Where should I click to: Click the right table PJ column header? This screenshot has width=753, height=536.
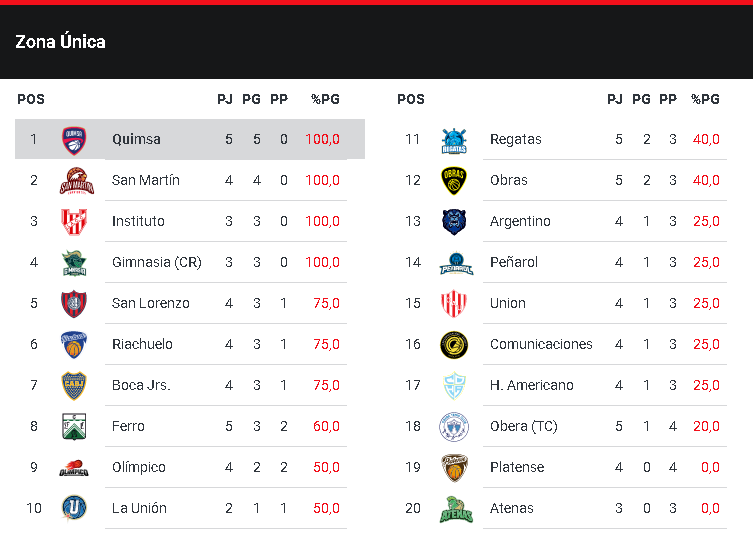click(615, 99)
